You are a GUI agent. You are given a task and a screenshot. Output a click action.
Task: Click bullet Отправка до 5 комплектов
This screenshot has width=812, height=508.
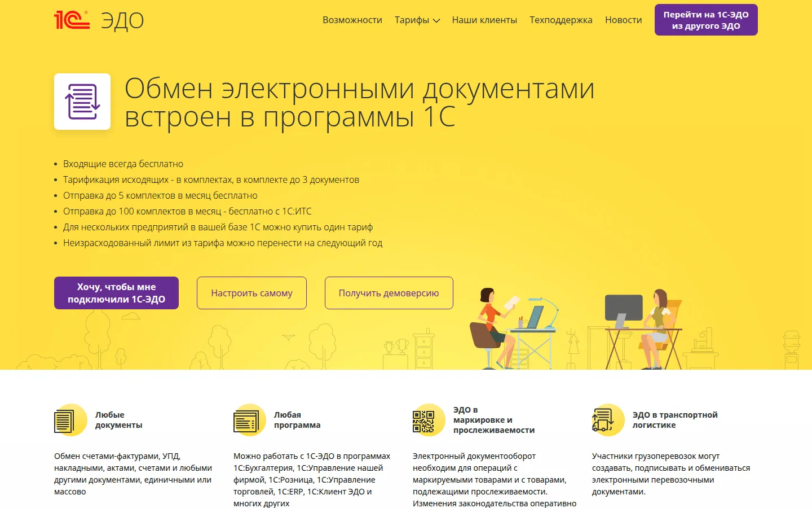click(x=160, y=195)
